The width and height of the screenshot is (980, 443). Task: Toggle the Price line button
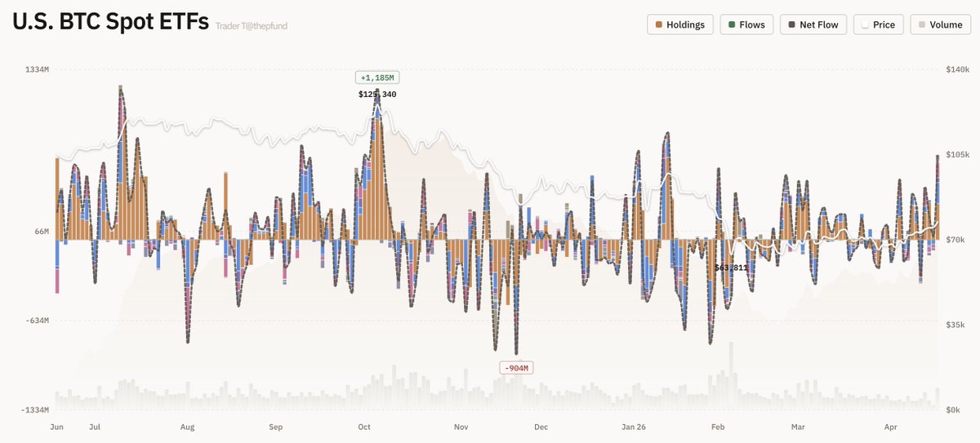pos(878,24)
